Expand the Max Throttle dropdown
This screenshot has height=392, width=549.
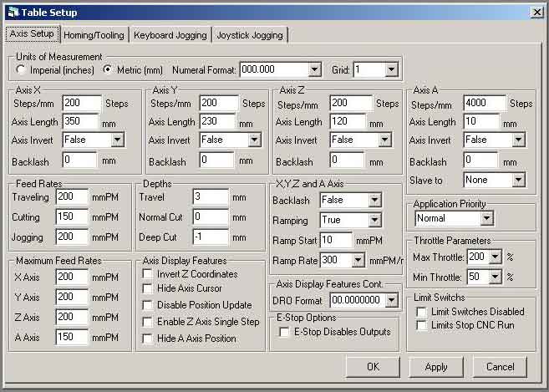coord(496,257)
